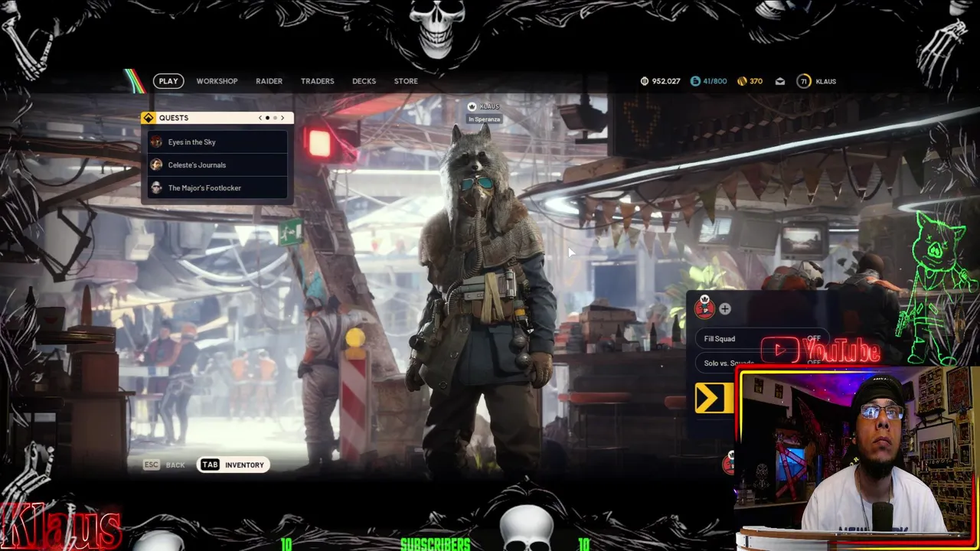Click the YouTube play logo overlay
The width and height of the screenshot is (980, 551).
(821, 350)
